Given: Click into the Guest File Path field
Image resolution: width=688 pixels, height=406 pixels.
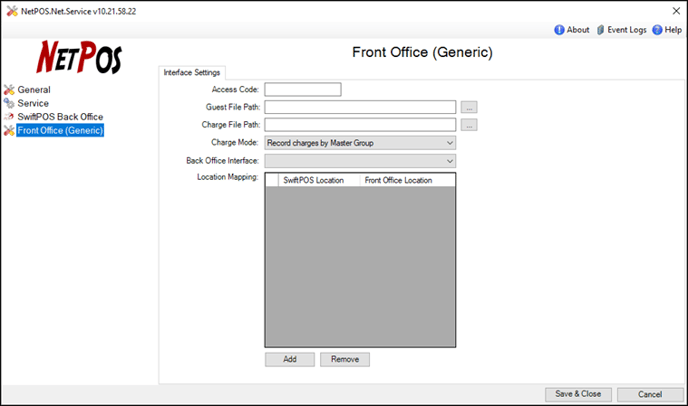Looking at the screenshot, I should (360, 107).
